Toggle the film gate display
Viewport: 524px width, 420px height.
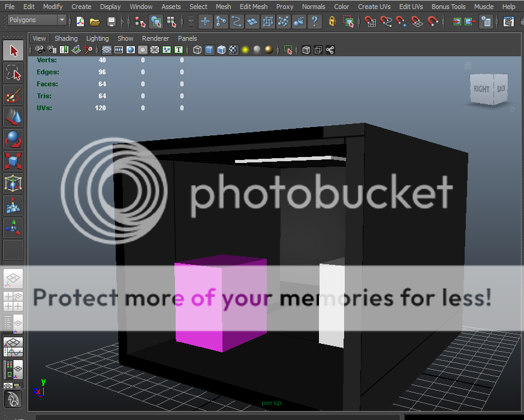[x=119, y=50]
